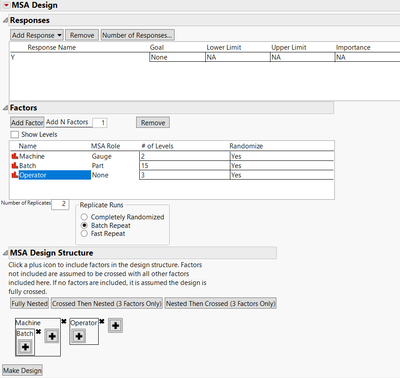This screenshot has width=400, height=378.
Task: Remove Operator from structure with its X icon
Action: 102,321
